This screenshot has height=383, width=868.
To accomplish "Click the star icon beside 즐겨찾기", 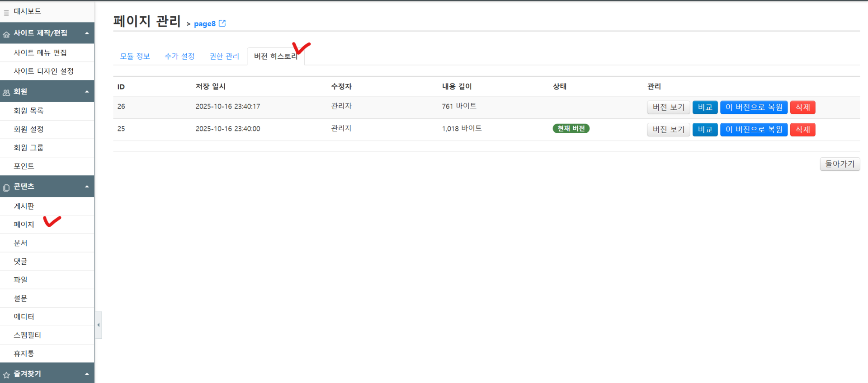I will pyautogui.click(x=6, y=375).
